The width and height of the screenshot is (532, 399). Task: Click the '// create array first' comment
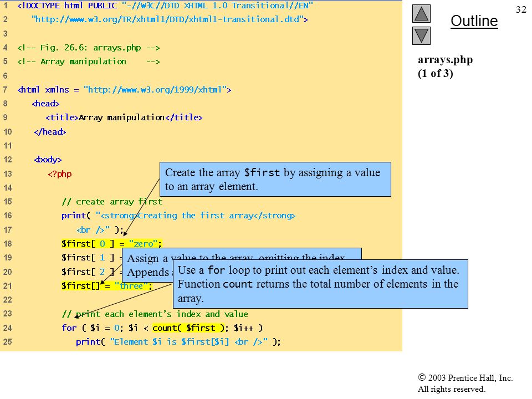point(112,202)
